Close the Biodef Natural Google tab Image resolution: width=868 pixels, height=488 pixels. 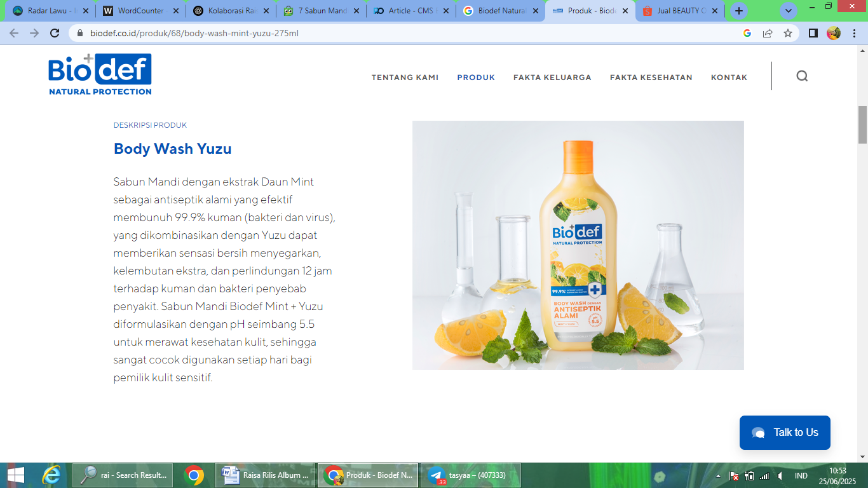535,11
